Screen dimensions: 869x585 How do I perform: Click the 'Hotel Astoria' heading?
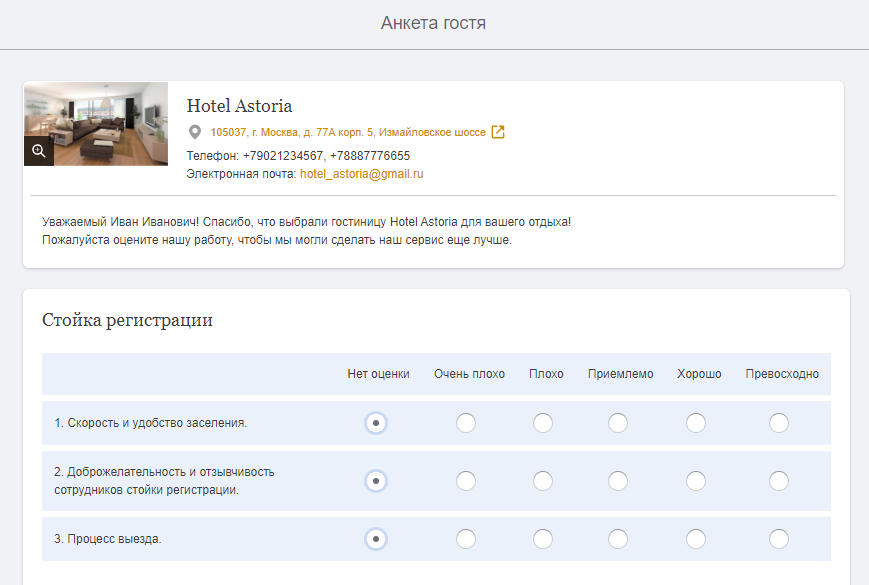pos(239,106)
